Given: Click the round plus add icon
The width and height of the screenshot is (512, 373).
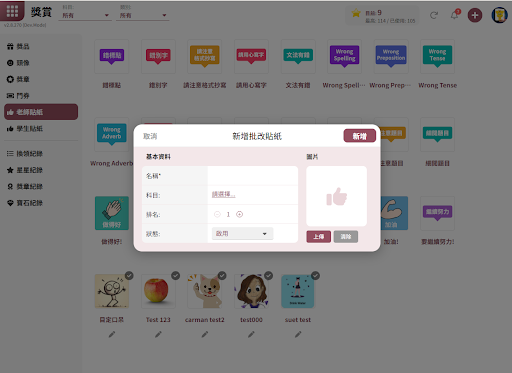Looking at the screenshot, I should (x=475, y=15).
